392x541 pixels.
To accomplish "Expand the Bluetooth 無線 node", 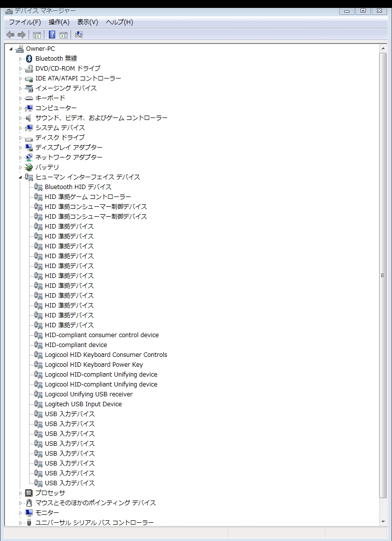I will click(x=20, y=59).
